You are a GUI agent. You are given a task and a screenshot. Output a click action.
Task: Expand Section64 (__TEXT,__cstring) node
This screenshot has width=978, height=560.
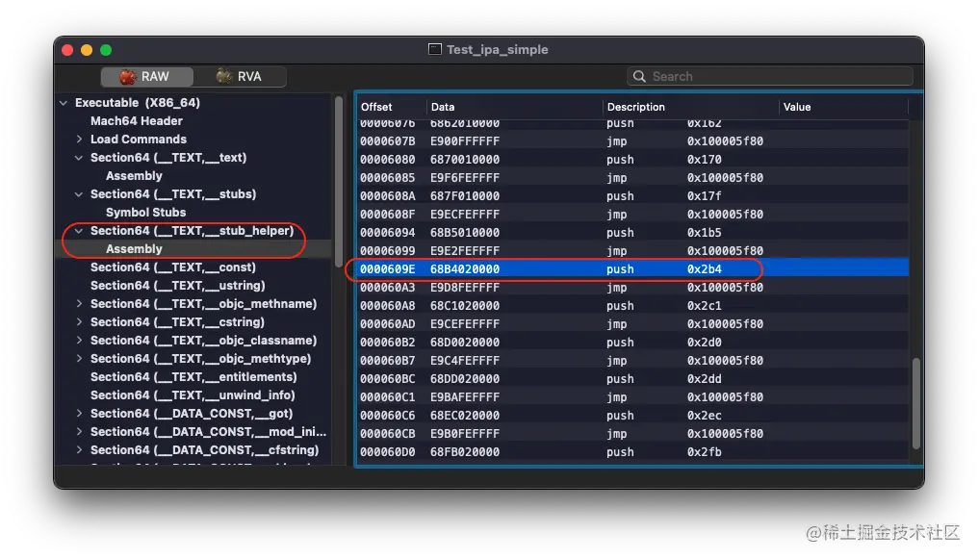pyautogui.click(x=79, y=321)
